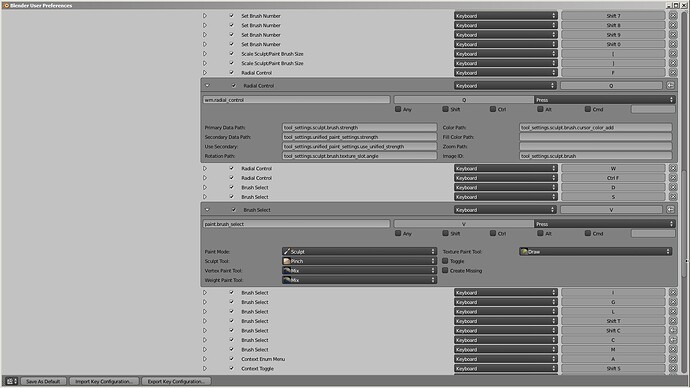Open the Texture Paint Tool Draw dropdown
Screen dimensions: 690x388
(x=595, y=252)
